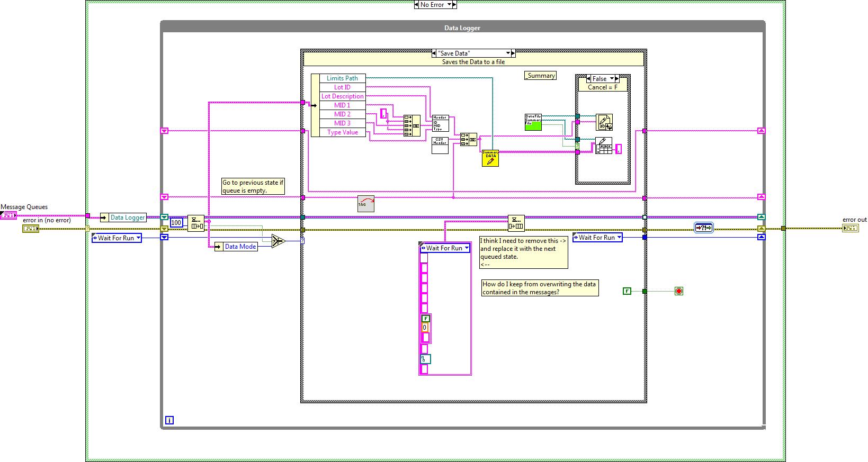Select the Data Logger unbundle element

(128, 218)
